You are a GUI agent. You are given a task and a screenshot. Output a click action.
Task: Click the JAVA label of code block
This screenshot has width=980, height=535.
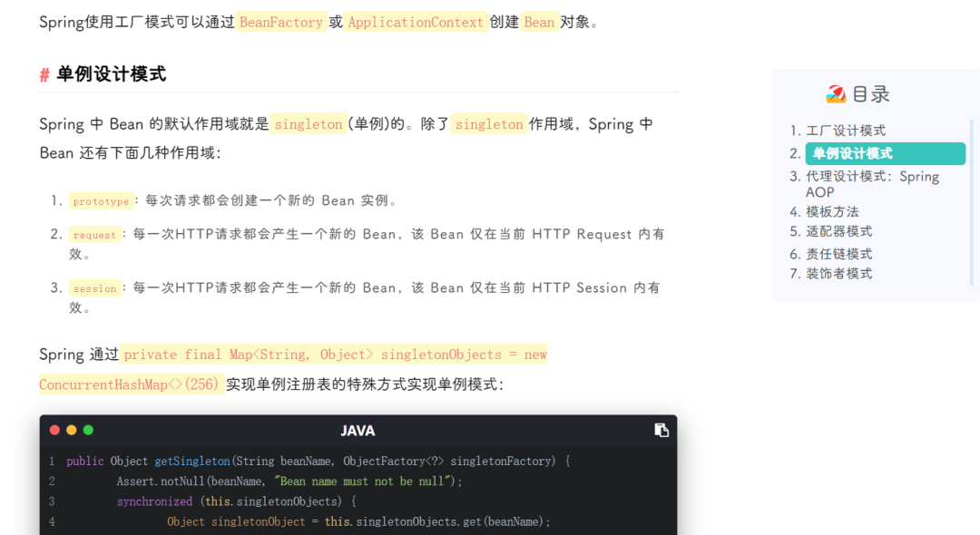point(358,431)
